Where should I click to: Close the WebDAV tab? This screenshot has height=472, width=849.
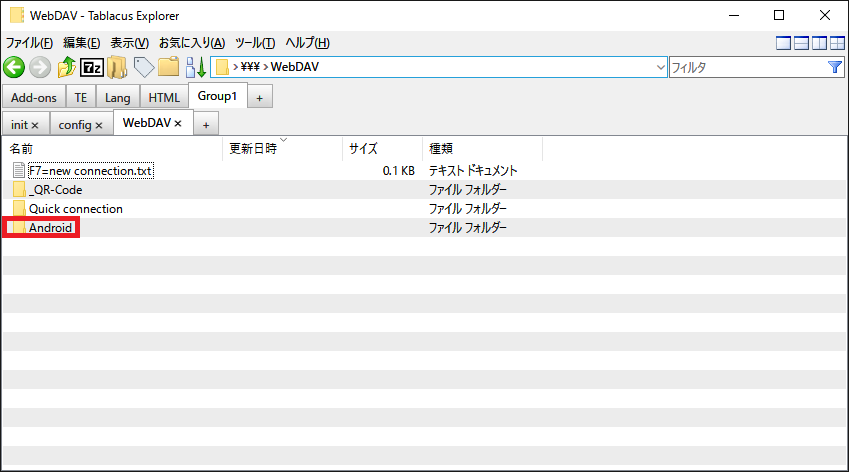(178, 124)
